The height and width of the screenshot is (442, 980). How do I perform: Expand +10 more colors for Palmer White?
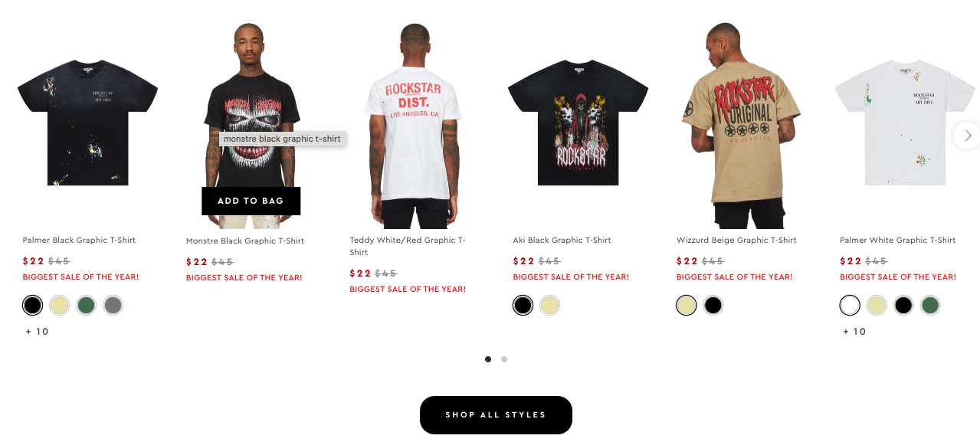(854, 332)
